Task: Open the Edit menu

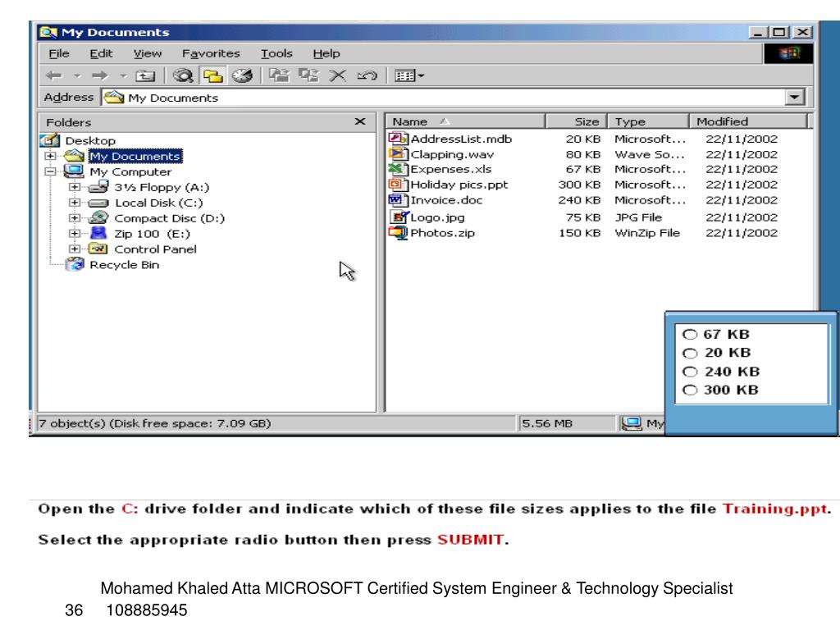Action: tap(101, 53)
